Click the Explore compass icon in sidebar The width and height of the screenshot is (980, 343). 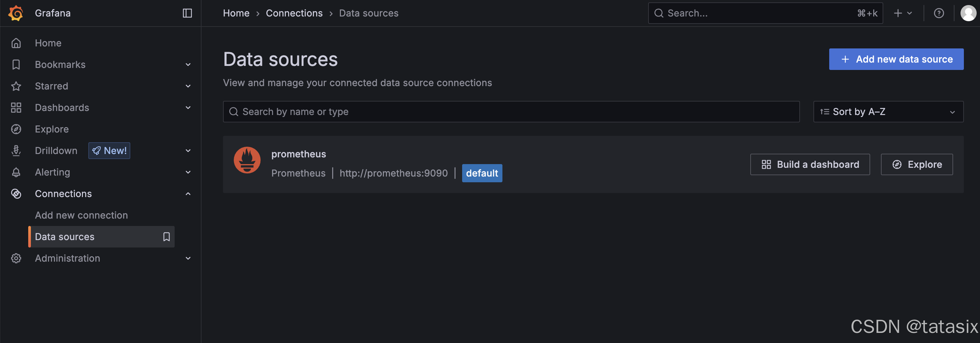(16, 129)
